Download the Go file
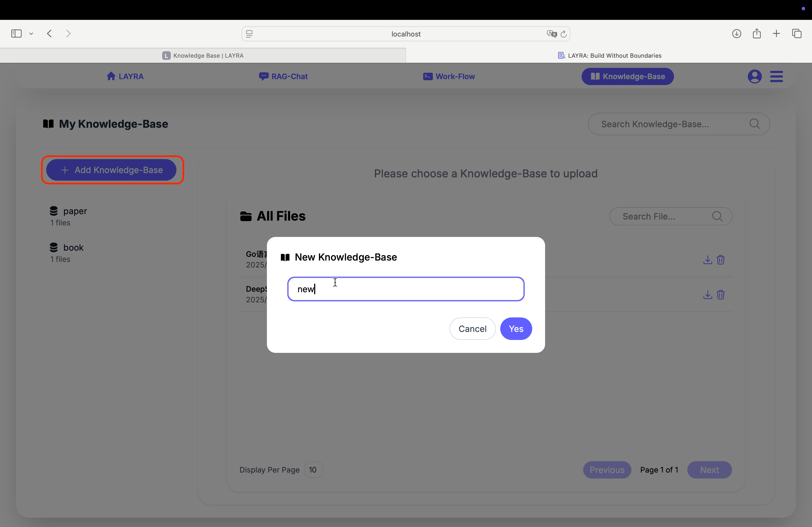 [x=708, y=260]
